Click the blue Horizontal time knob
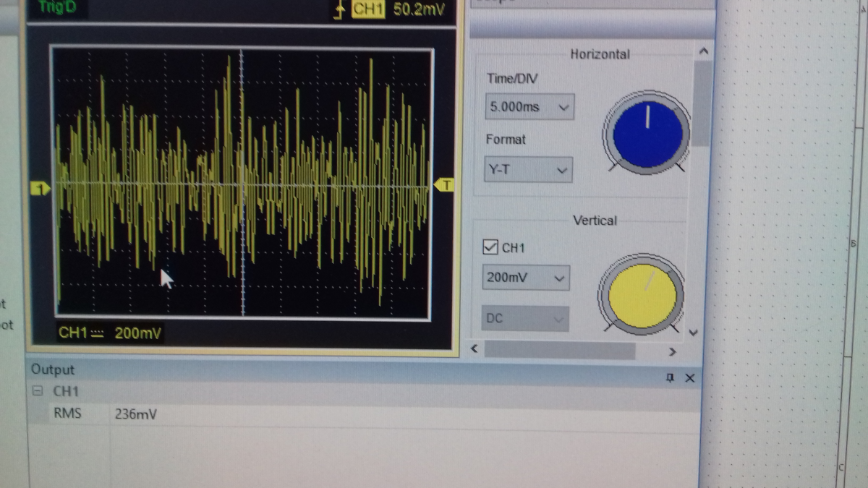The width and height of the screenshot is (868, 488). [647, 133]
